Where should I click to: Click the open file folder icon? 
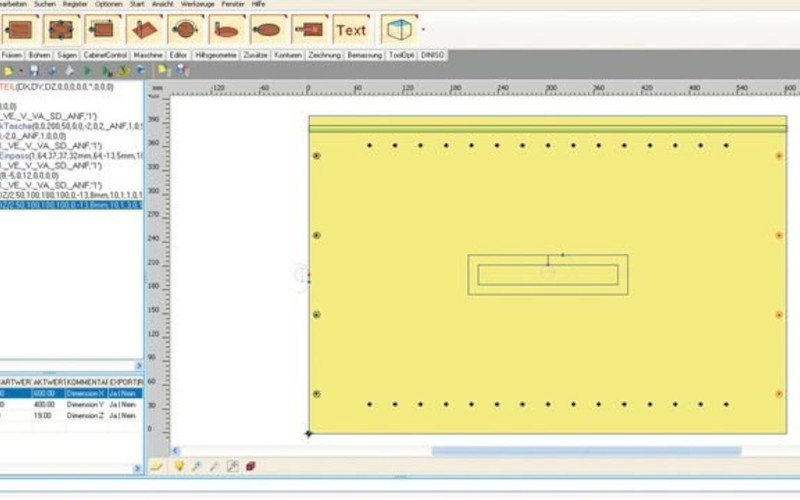click(8, 71)
